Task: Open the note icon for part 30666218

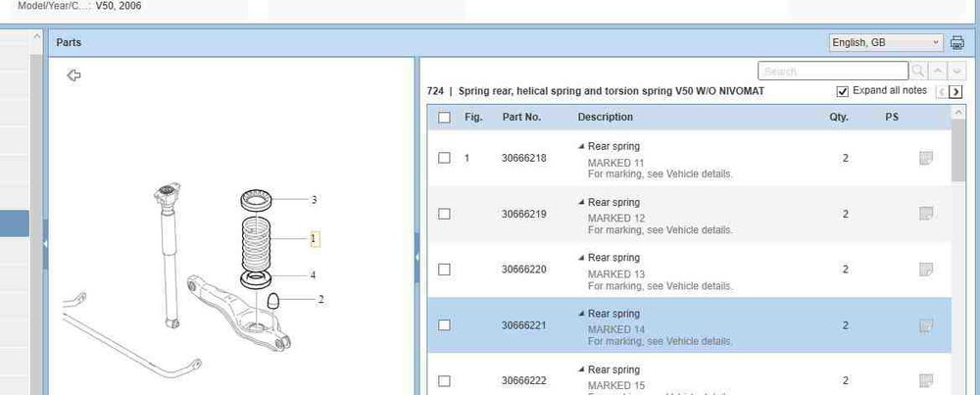Action: point(925,158)
